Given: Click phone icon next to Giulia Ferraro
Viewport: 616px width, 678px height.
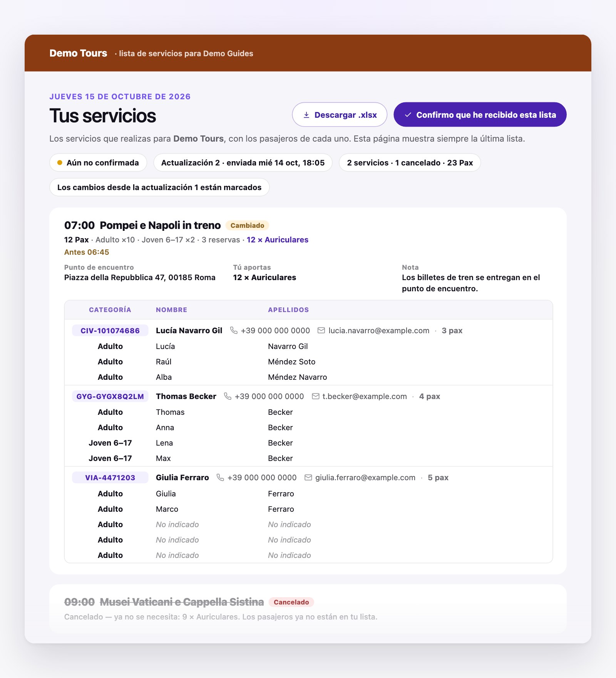Looking at the screenshot, I should 220,478.
